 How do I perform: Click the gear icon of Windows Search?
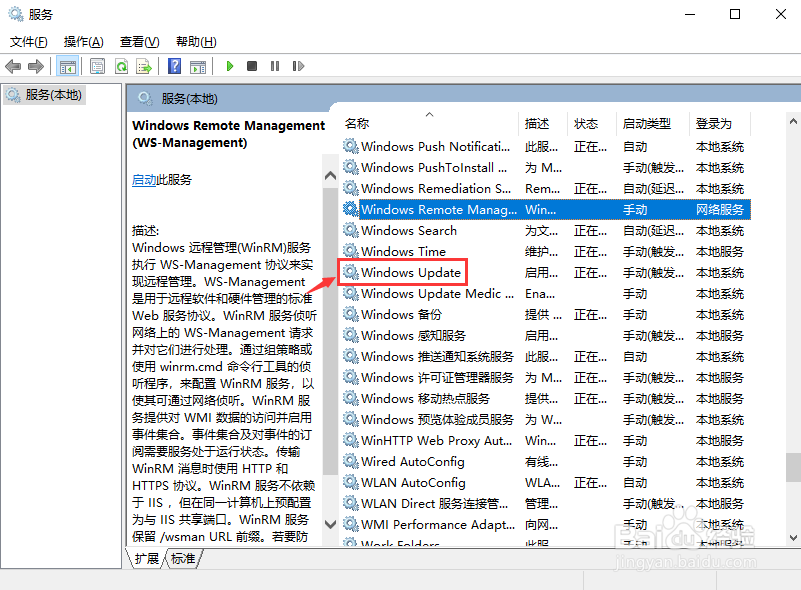click(x=350, y=230)
